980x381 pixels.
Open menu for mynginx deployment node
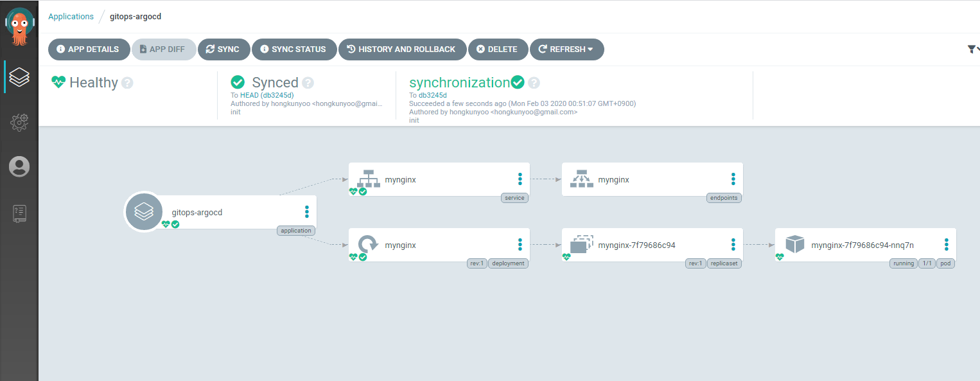[x=520, y=245]
